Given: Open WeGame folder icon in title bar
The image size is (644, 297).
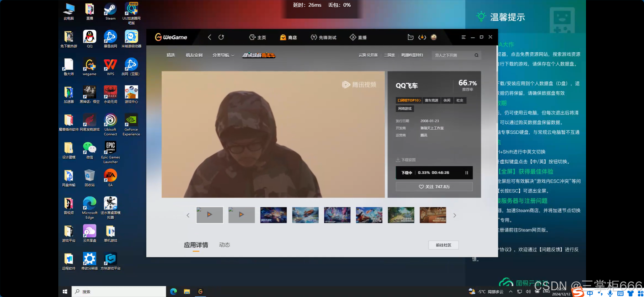Looking at the screenshot, I should [x=410, y=37].
